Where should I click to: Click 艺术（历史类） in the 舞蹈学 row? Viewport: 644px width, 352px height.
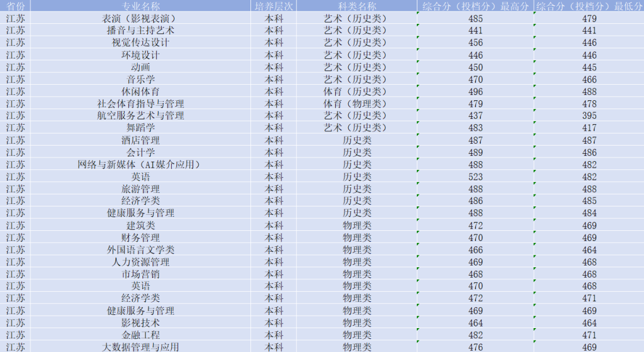(357, 128)
